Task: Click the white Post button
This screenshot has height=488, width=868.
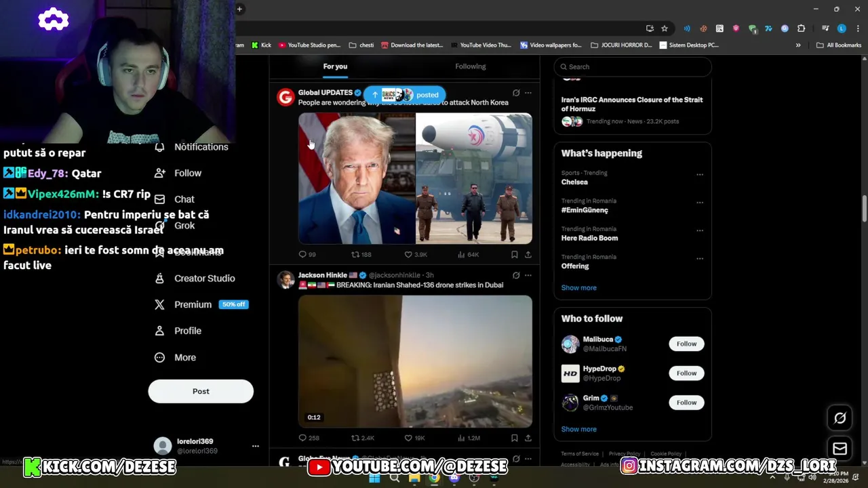Action: point(201,391)
